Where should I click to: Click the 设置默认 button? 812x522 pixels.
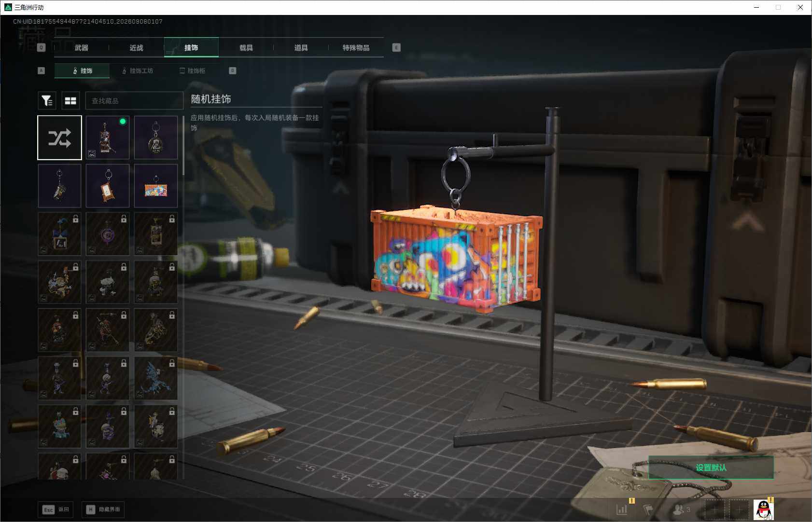tap(711, 467)
